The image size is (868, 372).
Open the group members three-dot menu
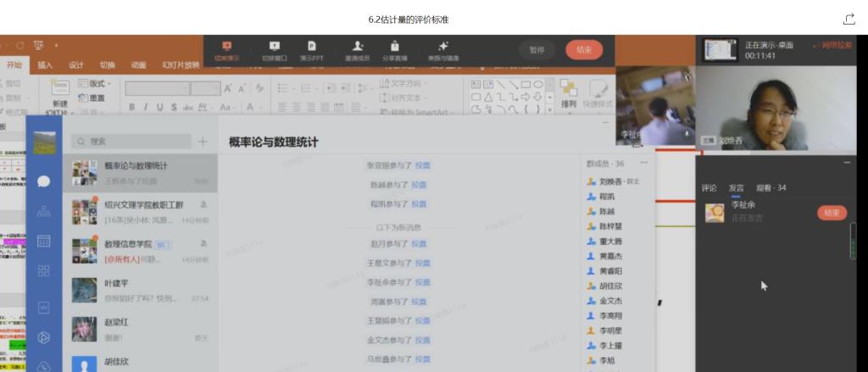coord(643,163)
